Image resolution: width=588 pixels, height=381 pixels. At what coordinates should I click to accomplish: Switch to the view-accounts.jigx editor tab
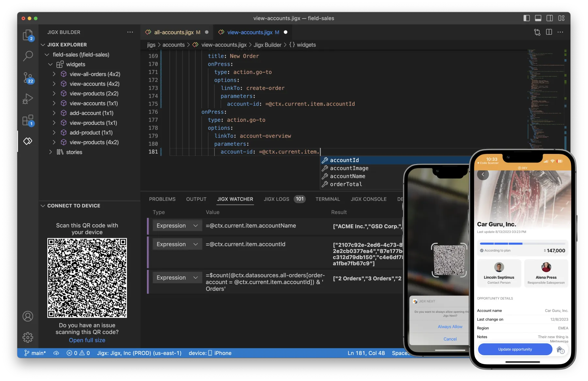253,32
